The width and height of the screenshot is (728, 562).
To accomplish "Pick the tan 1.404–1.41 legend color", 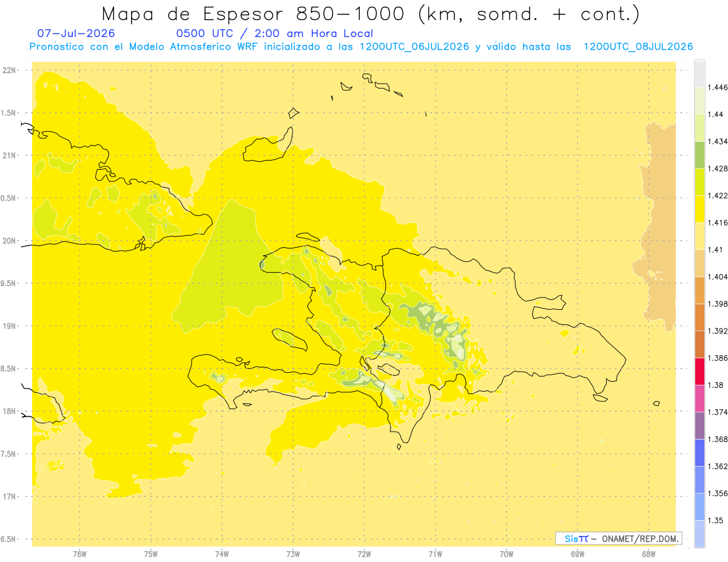I will pyautogui.click(x=699, y=263).
